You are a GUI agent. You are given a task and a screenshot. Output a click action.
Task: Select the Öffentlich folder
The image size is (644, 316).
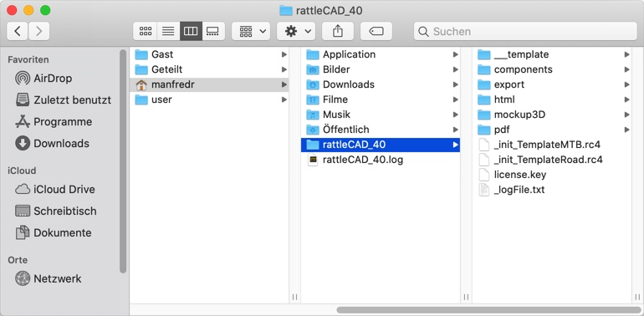(381, 130)
